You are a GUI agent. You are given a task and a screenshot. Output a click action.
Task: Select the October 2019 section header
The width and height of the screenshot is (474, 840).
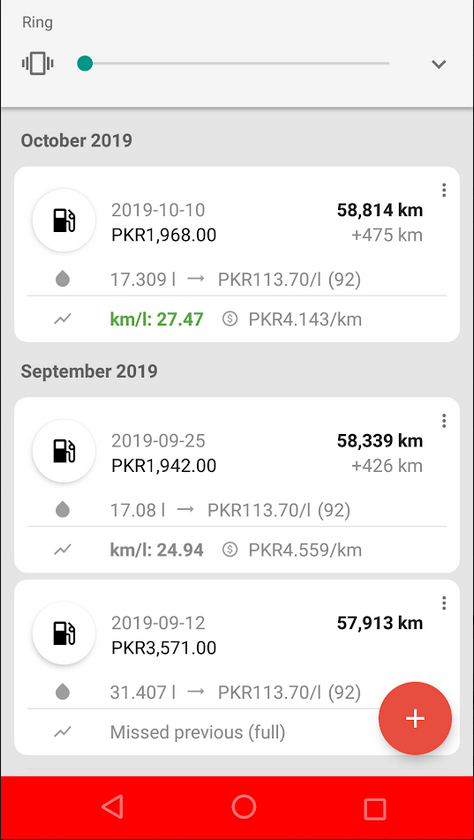(76, 141)
